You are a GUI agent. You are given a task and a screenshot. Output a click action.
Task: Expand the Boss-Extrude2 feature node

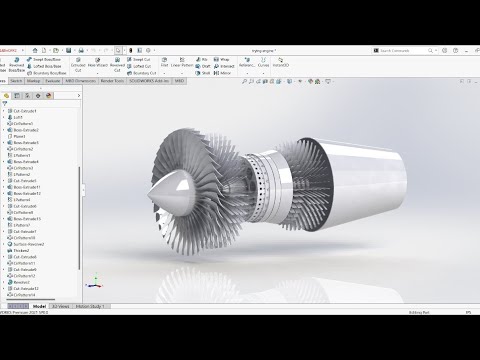point(4,130)
